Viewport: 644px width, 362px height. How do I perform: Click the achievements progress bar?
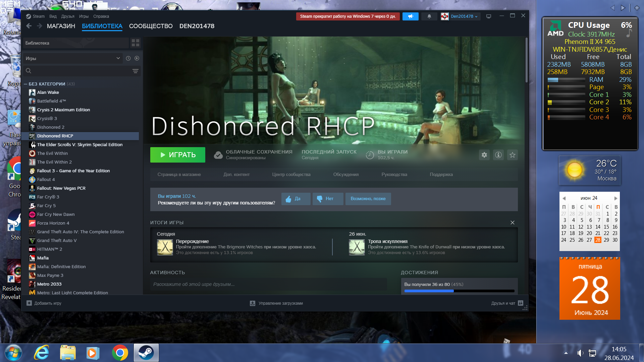459,291
